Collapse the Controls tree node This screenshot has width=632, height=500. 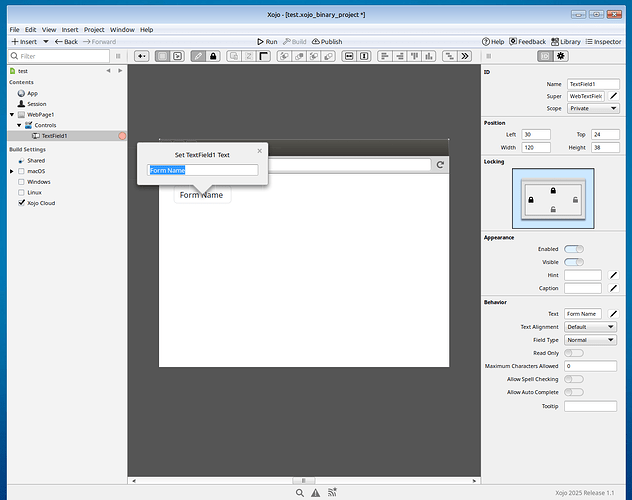(19, 125)
